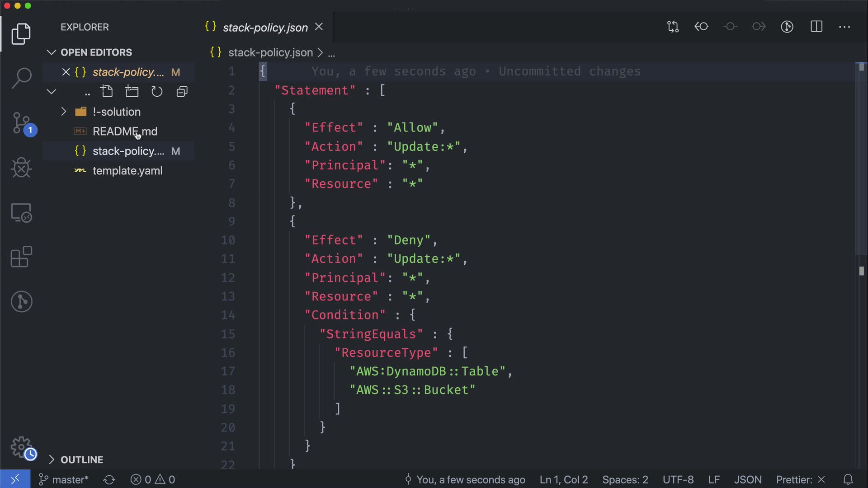The image size is (868, 488).
Task: Expand the !-solution folder
Action: [117, 112]
